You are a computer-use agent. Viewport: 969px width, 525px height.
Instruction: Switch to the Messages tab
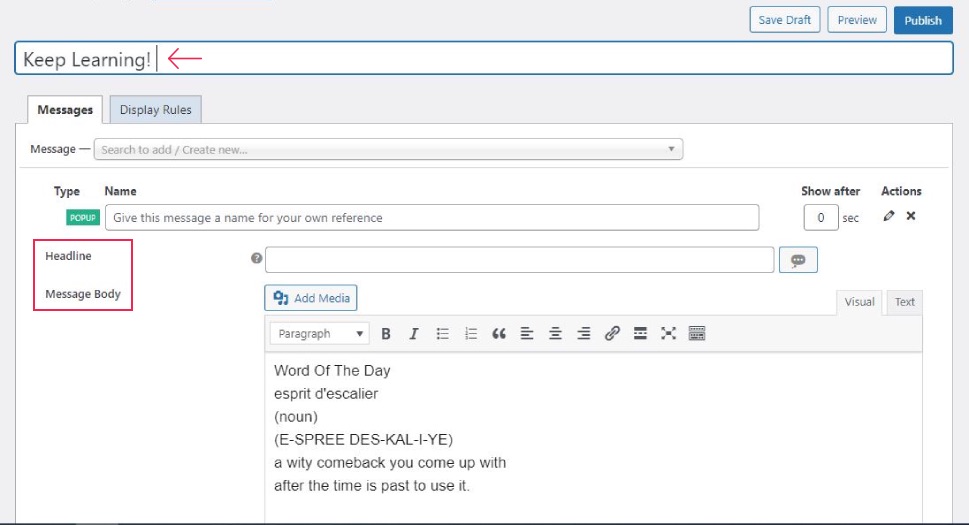pos(65,109)
